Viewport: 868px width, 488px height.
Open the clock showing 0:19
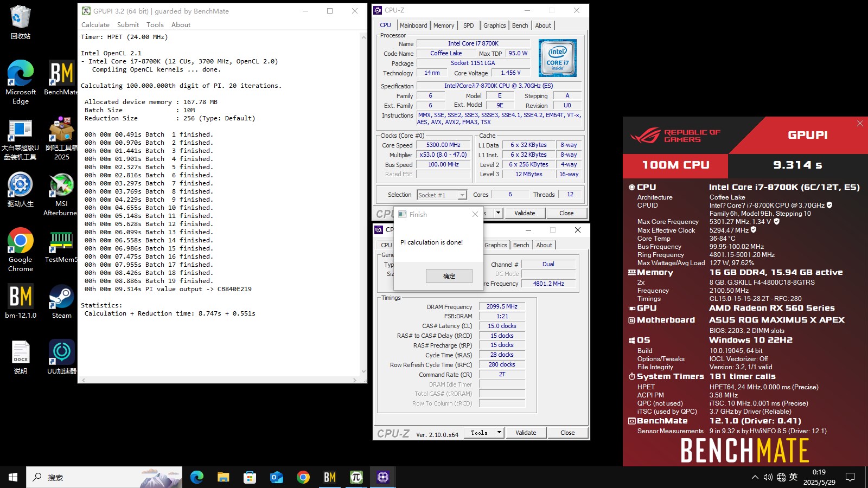tap(819, 477)
